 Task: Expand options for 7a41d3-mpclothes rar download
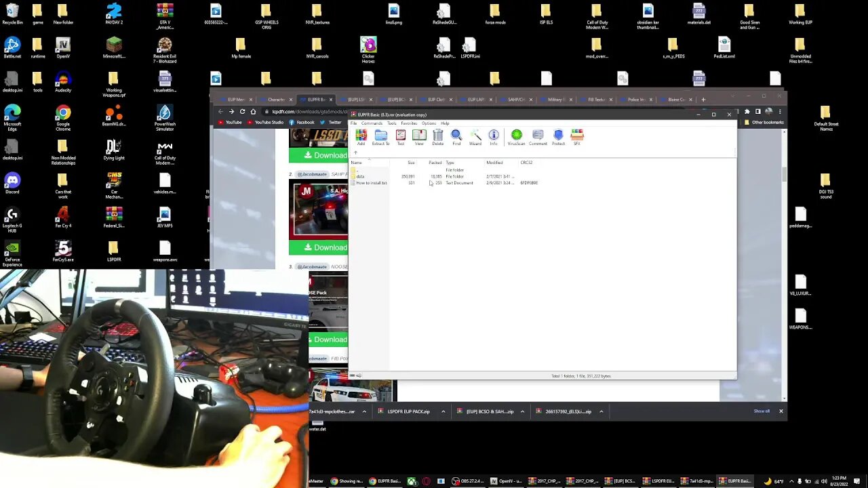364,411
